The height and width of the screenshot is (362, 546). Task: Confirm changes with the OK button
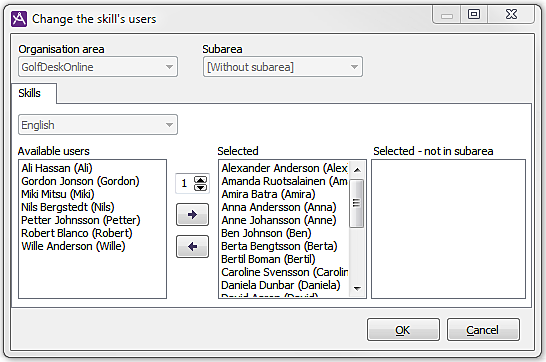(x=403, y=330)
